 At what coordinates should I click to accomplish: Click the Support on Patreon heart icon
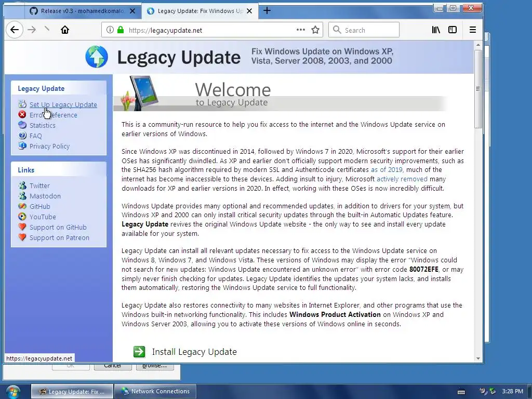click(22, 237)
